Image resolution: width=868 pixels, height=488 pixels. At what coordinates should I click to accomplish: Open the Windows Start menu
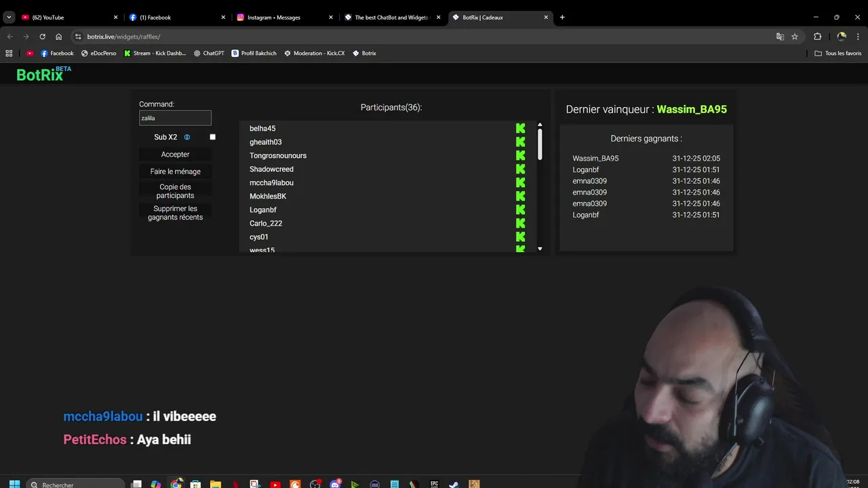coord(14,485)
